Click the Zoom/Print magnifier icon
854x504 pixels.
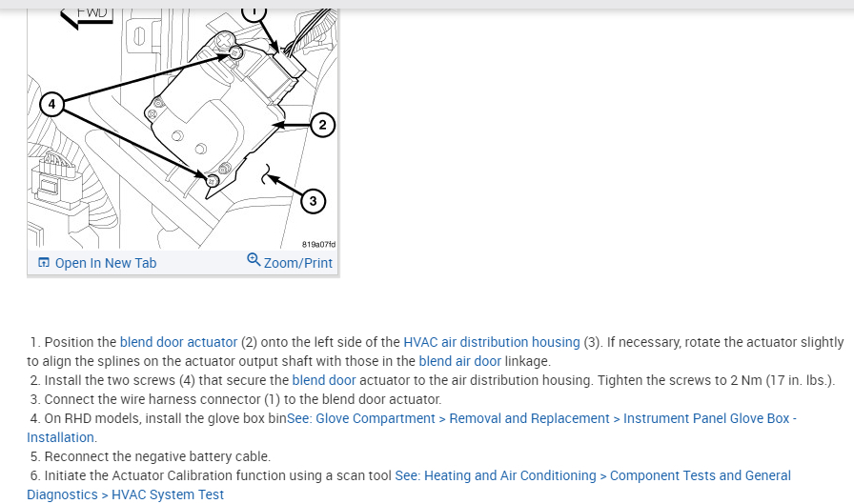tap(254, 259)
